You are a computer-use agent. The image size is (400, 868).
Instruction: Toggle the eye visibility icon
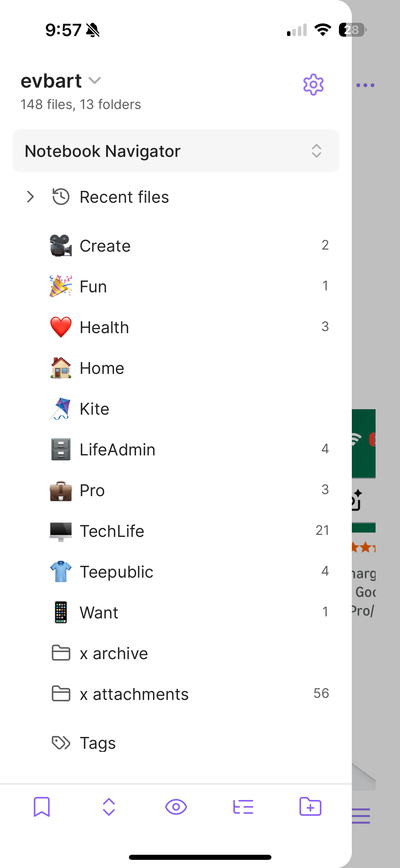point(176,807)
